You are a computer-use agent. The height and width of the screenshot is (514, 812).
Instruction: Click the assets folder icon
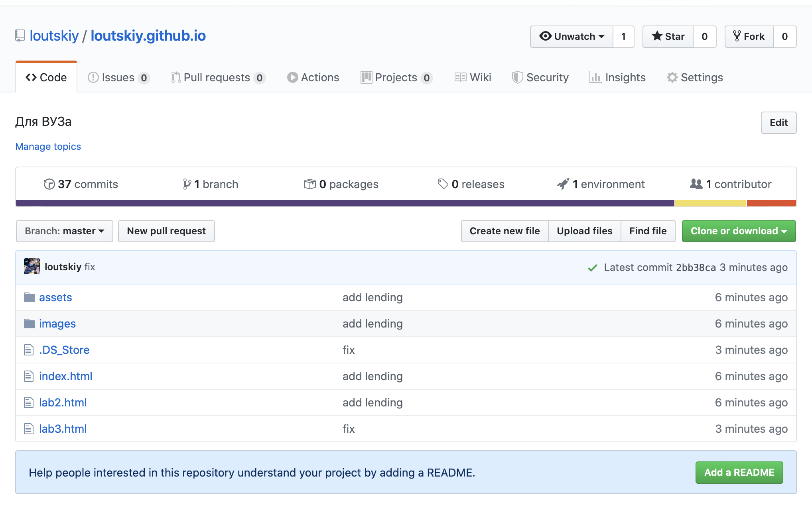pos(29,297)
